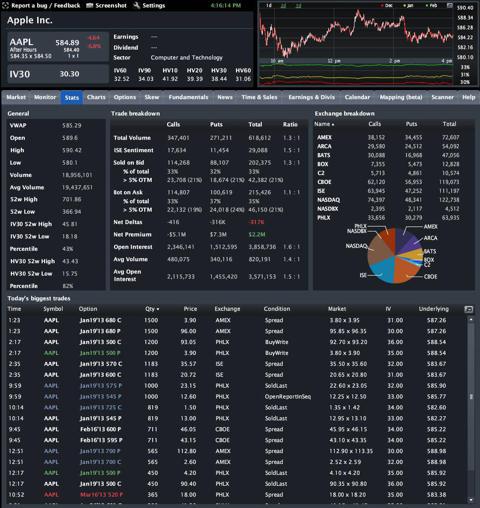Click the CBOE row in Exchange breakdown
Viewport: 480px width, 508px height.
click(x=394, y=182)
